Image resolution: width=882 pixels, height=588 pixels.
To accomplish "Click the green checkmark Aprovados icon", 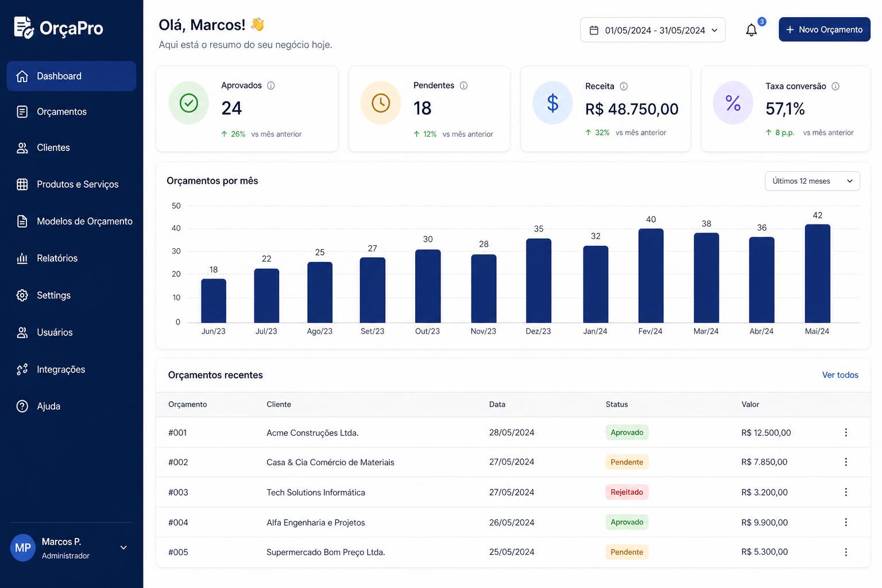I will [188, 103].
